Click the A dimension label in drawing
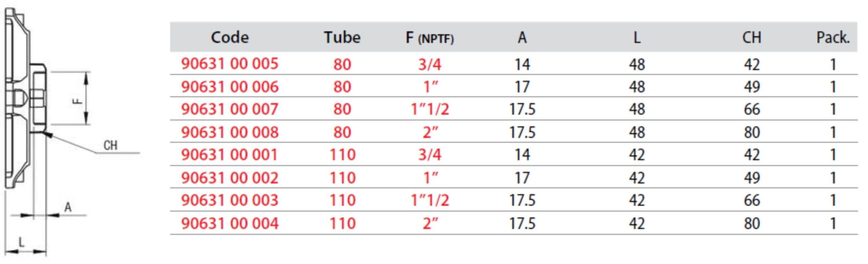The image size is (868, 264). click(68, 207)
